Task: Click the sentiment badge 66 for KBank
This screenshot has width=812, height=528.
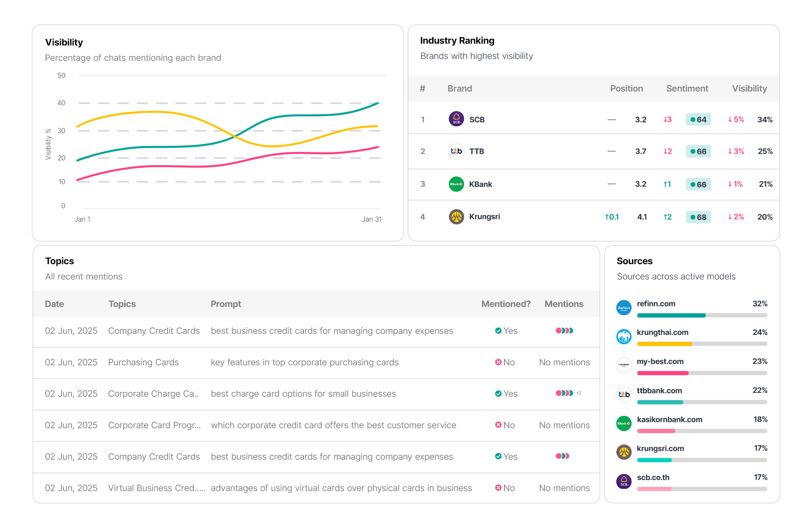Action: (x=698, y=184)
